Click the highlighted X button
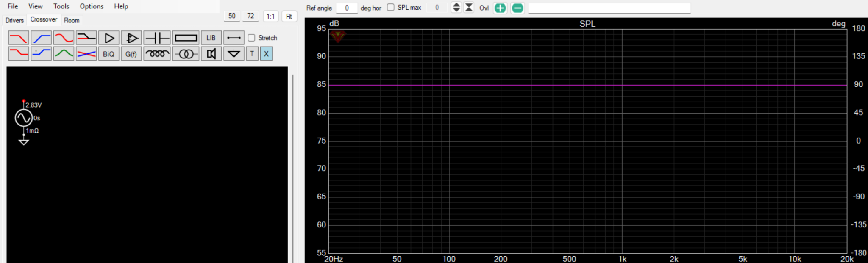This screenshot has width=868, height=263. coord(266,54)
